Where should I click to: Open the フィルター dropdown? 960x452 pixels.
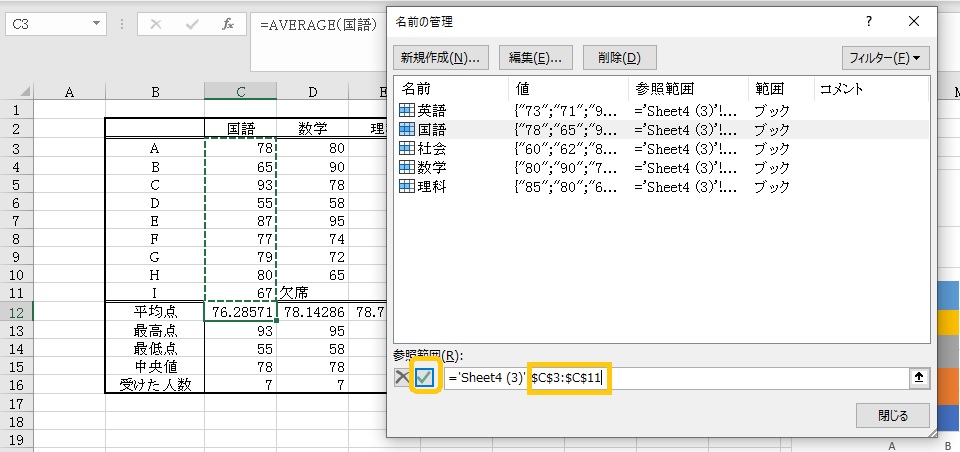885,57
